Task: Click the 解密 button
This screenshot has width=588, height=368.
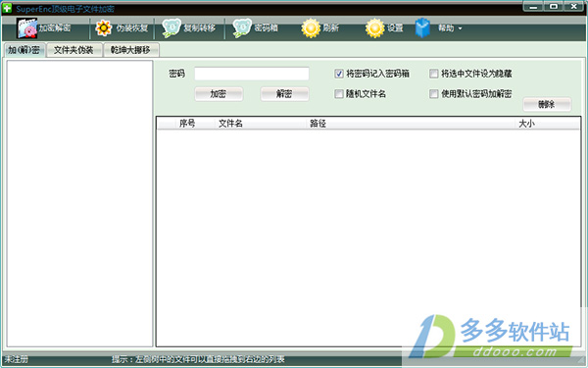Action: click(x=284, y=94)
